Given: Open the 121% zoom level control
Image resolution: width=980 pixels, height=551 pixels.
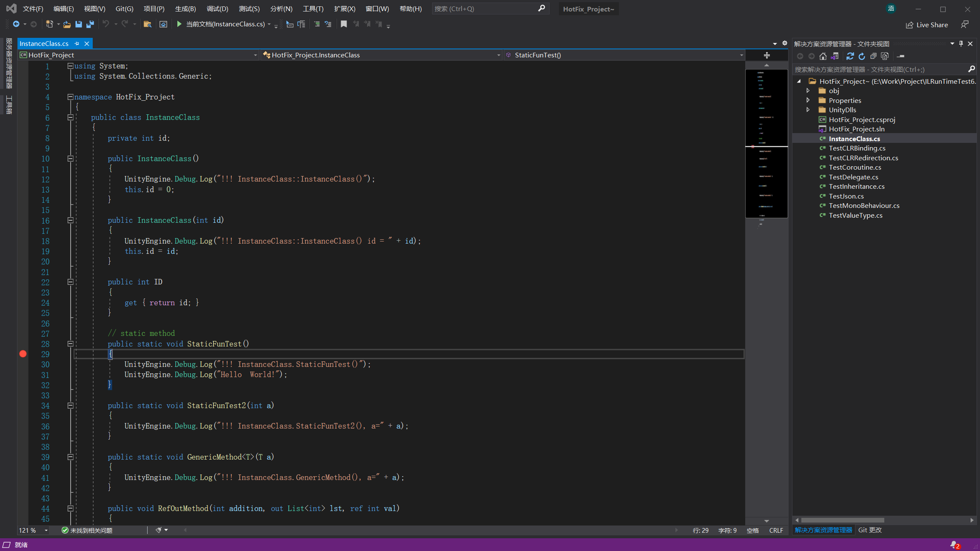Looking at the screenshot, I should pos(33,530).
